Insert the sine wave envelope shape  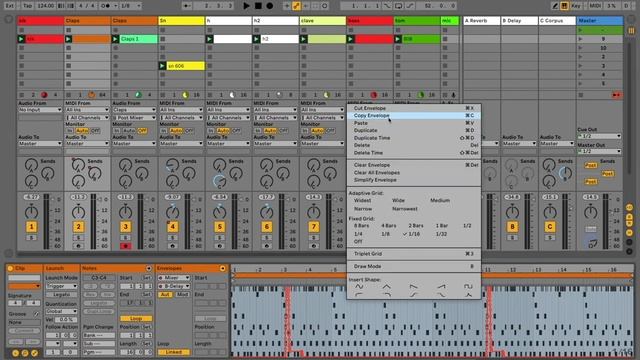point(359,286)
